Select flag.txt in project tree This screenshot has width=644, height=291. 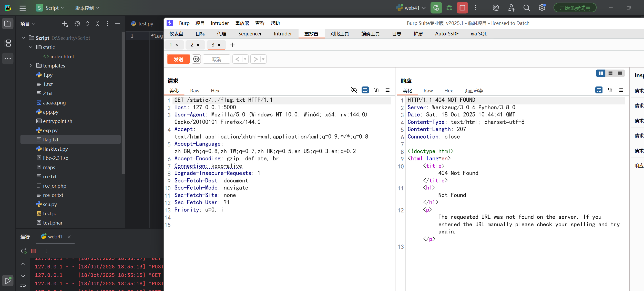click(70, 139)
